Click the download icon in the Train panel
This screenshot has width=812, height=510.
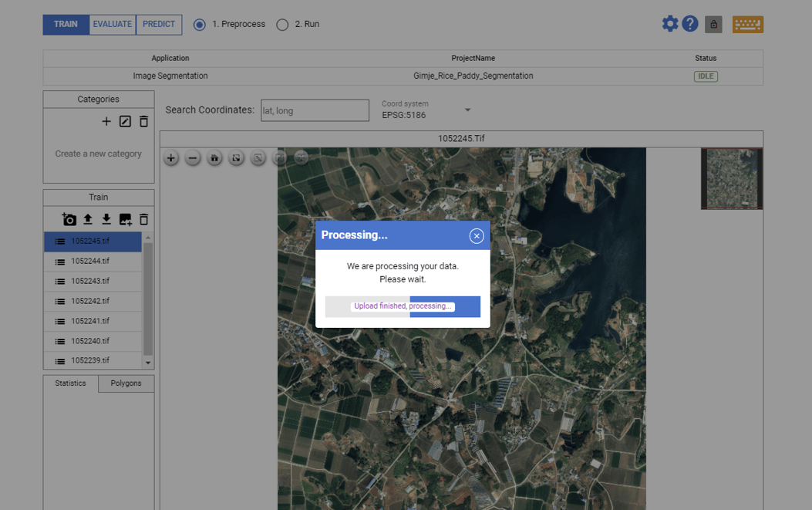point(106,219)
